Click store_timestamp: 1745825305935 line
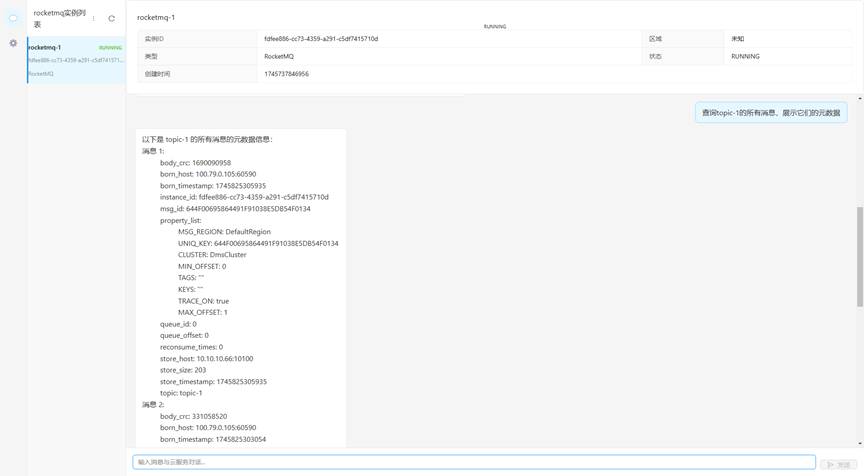Image resolution: width=864 pixels, height=476 pixels. [x=213, y=382]
